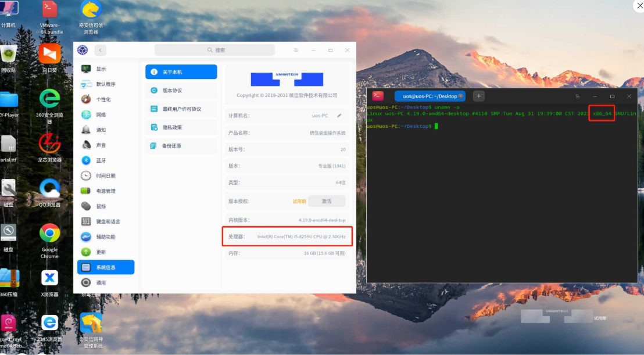Open Privacy Policy (隐私政策) page
Screen dimensions: 644x355
pos(181,127)
